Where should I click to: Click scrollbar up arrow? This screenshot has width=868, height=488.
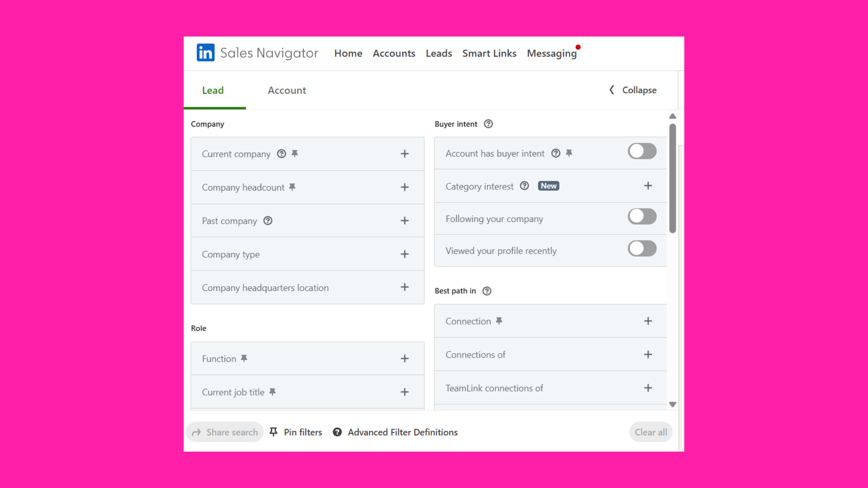click(x=673, y=116)
